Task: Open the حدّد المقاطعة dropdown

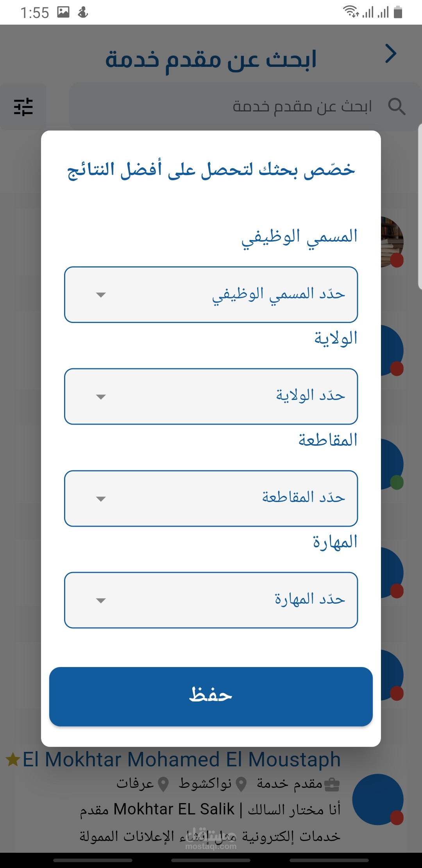Action: [211, 499]
